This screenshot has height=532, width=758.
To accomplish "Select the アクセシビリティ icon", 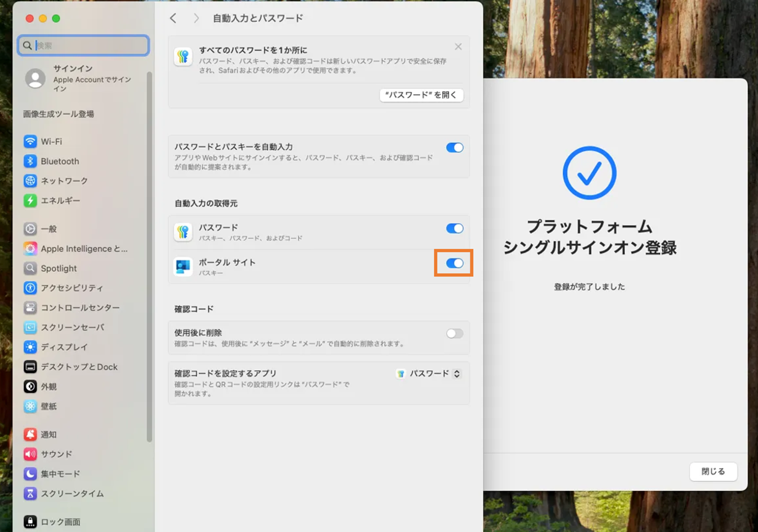I will 30,288.
